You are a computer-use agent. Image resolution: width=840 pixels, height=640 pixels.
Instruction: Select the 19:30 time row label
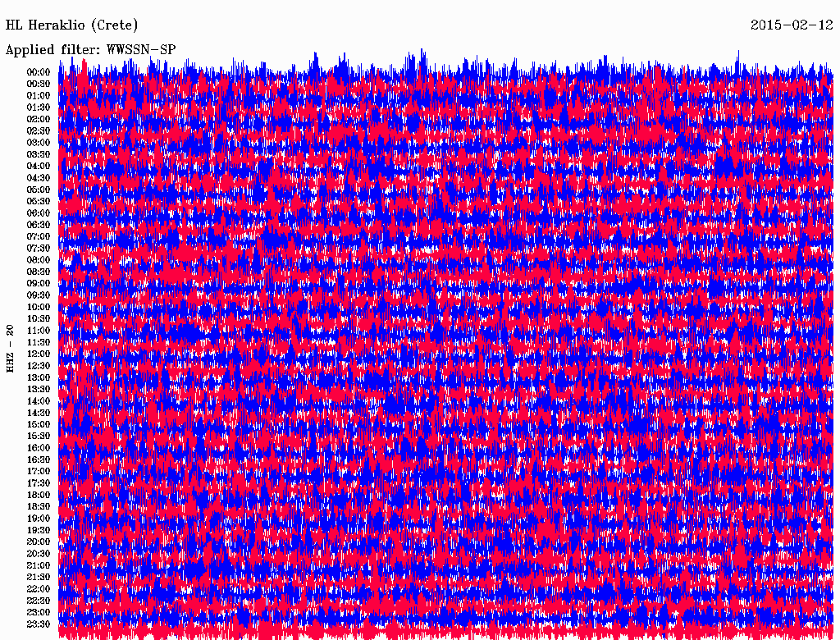[x=39, y=531]
